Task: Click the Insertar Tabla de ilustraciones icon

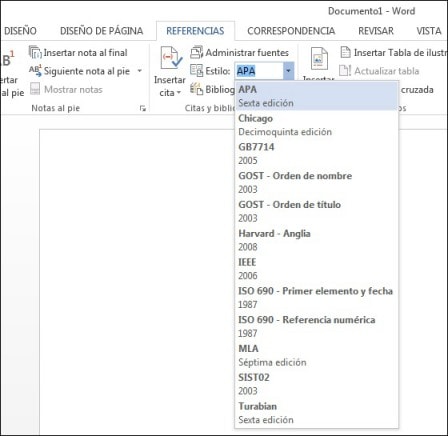Action: point(345,52)
